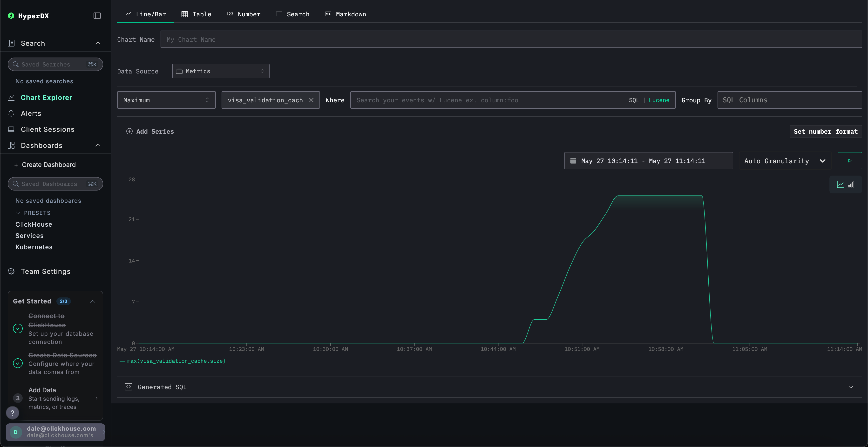Switch to the Table tab
The image size is (868, 447).
(197, 14)
